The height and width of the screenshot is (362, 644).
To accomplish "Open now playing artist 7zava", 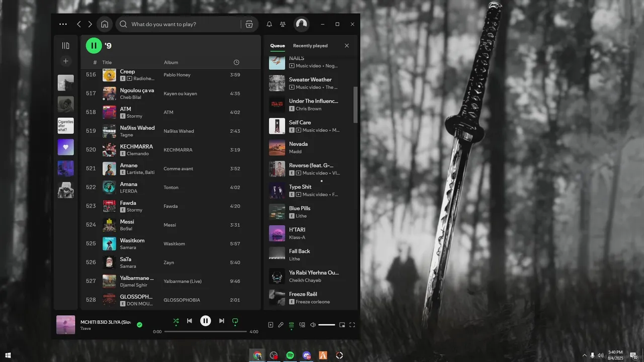I will [x=86, y=328].
